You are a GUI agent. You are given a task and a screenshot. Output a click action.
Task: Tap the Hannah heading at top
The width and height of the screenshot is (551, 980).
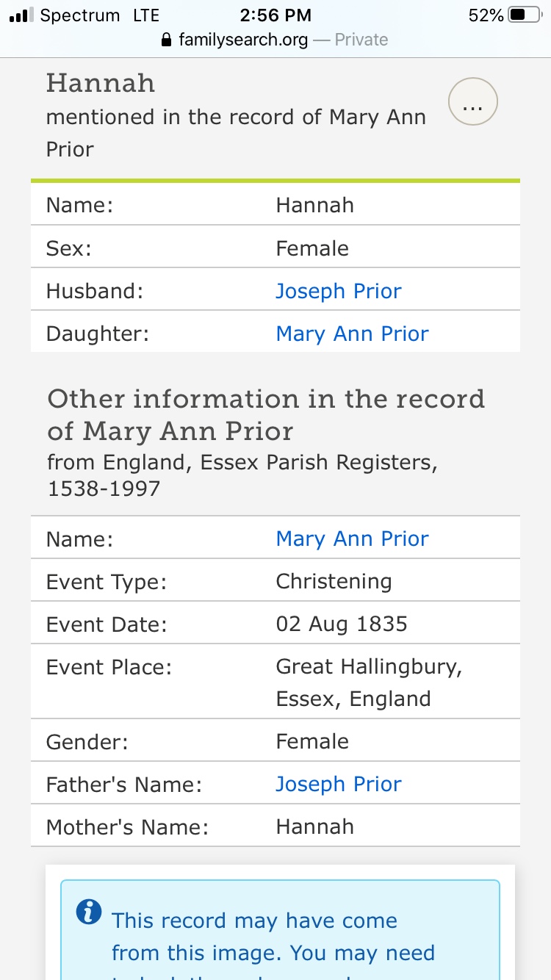101,83
